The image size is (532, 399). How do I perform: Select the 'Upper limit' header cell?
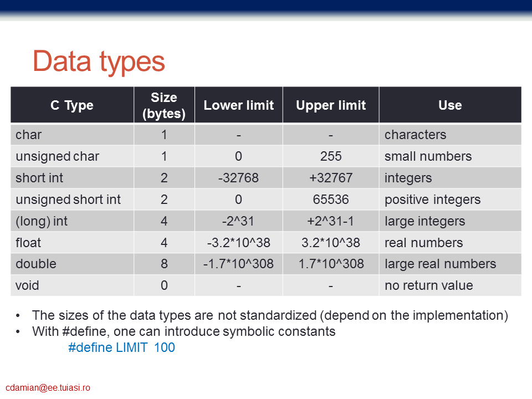coord(331,105)
